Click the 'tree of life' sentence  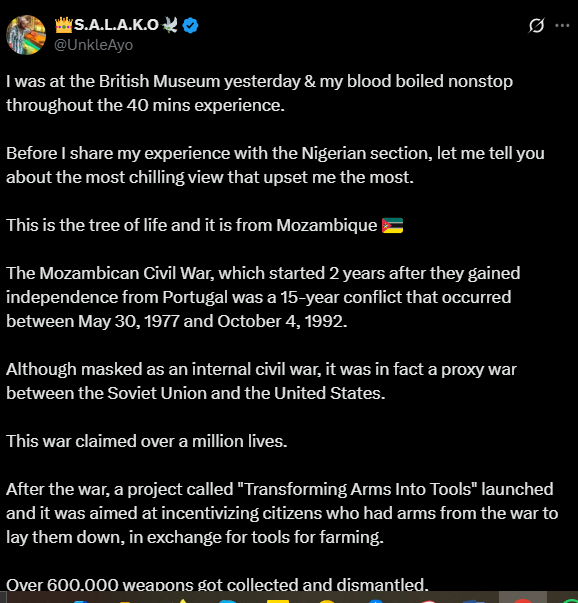192,225
